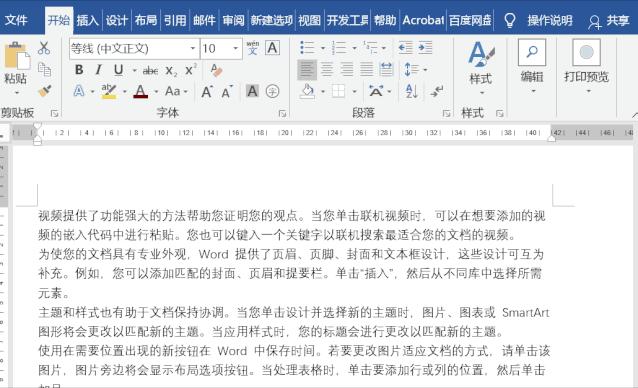638x388 pixels.
Task: Align text left
Action: 307,70
